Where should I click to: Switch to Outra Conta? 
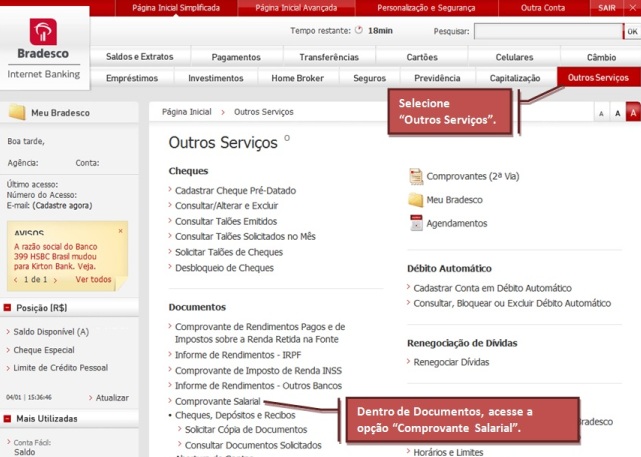point(543,8)
